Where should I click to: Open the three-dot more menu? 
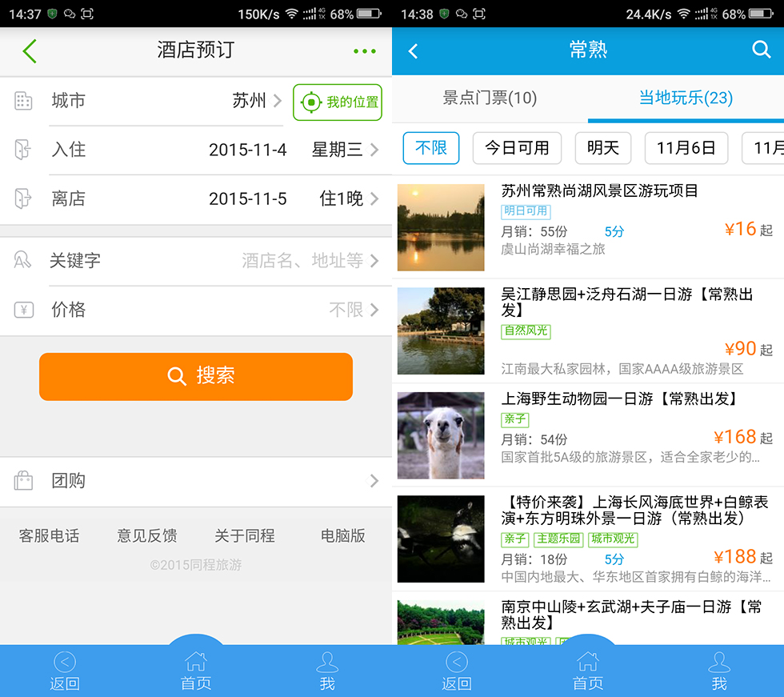tap(365, 51)
